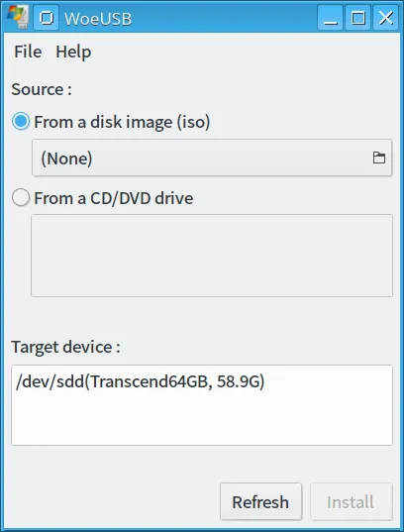The image size is (404, 532).
Task: Click the Install button
Action: pyautogui.click(x=352, y=502)
